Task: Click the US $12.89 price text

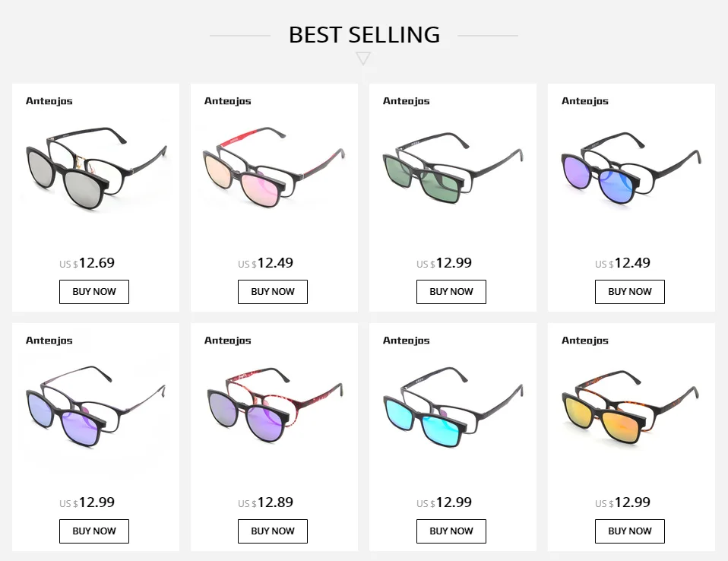Action: click(x=265, y=502)
